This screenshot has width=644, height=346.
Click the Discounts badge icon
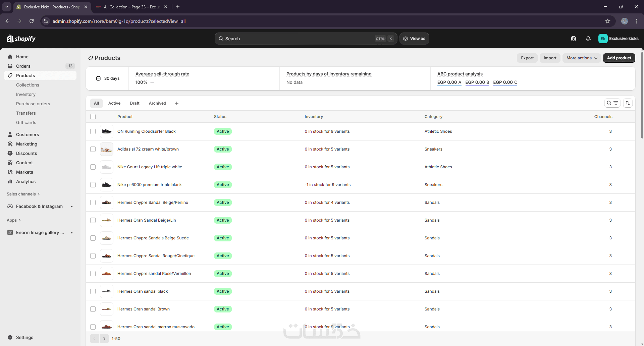click(x=10, y=153)
